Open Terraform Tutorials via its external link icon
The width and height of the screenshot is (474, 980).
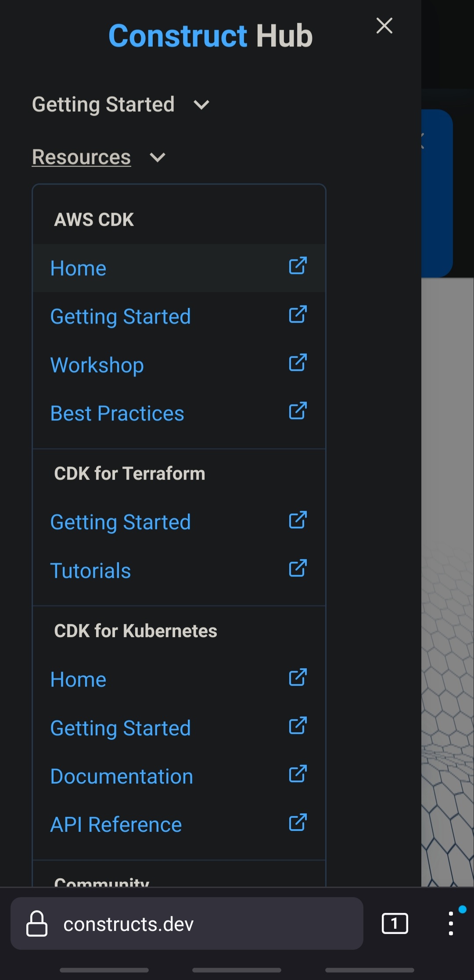click(x=298, y=569)
